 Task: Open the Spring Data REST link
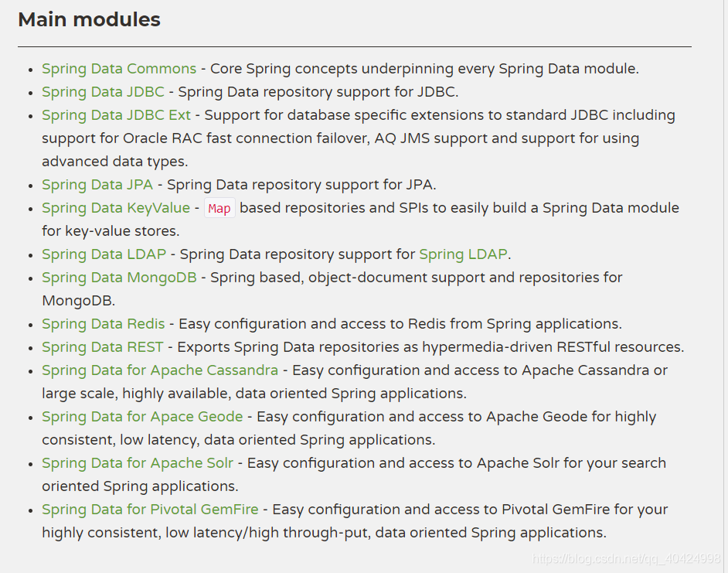click(x=103, y=347)
